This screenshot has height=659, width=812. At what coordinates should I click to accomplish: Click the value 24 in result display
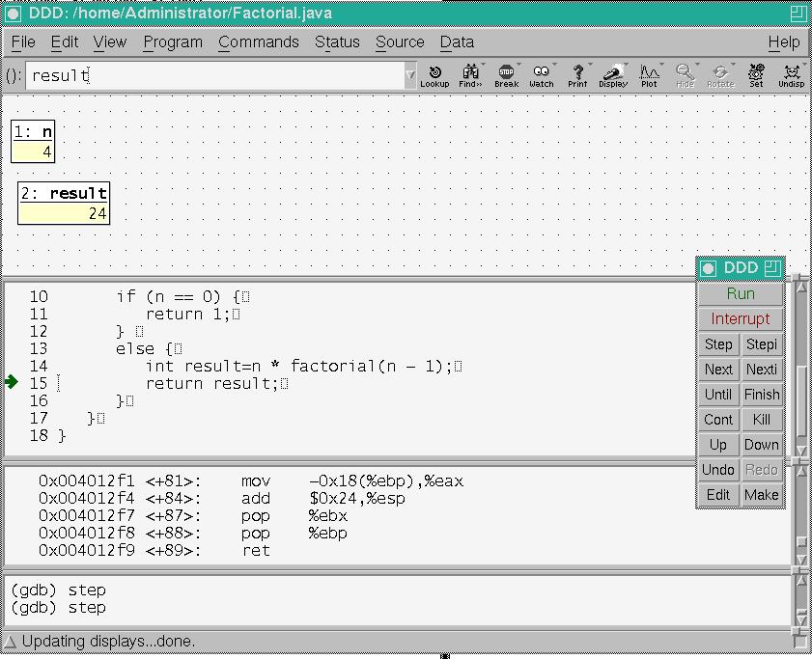pyautogui.click(x=98, y=214)
